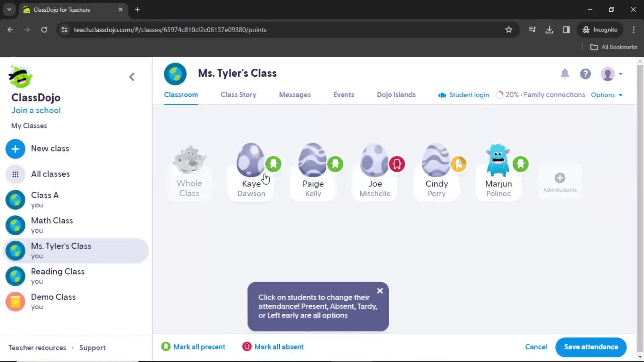Click the help question mark icon
Screen dimensions: 644x362
[585, 74]
